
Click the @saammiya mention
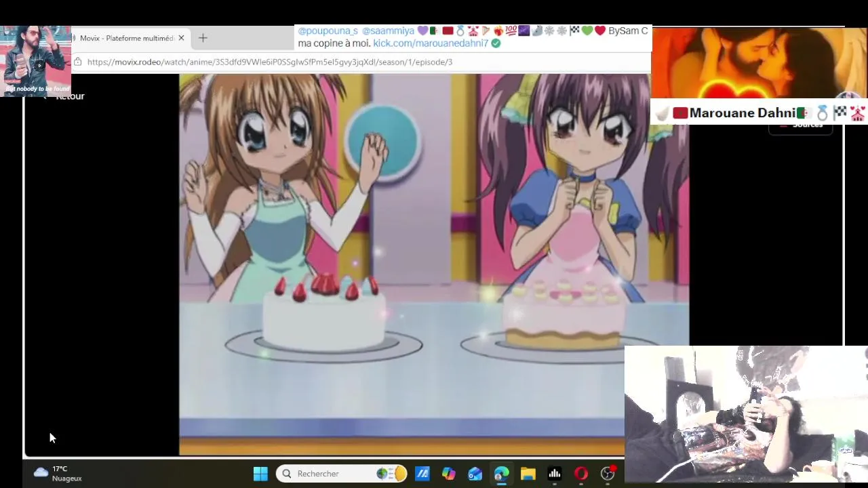click(388, 31)
